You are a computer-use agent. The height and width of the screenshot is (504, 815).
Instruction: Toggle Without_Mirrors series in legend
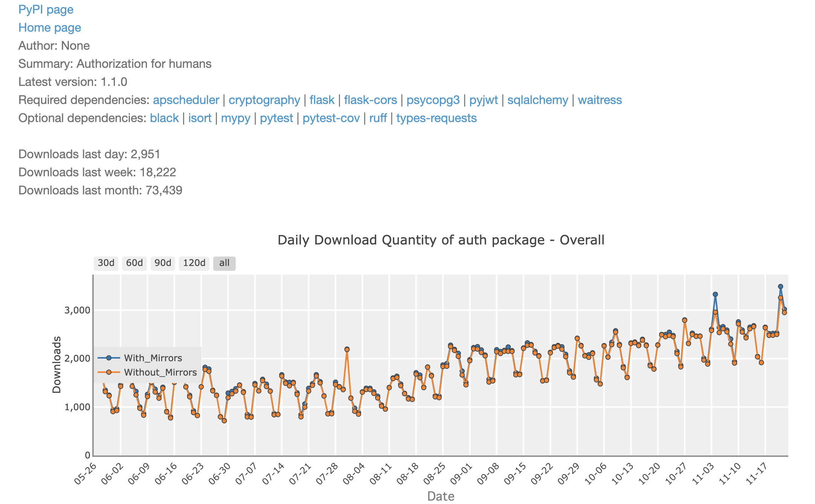click(160, 372)
